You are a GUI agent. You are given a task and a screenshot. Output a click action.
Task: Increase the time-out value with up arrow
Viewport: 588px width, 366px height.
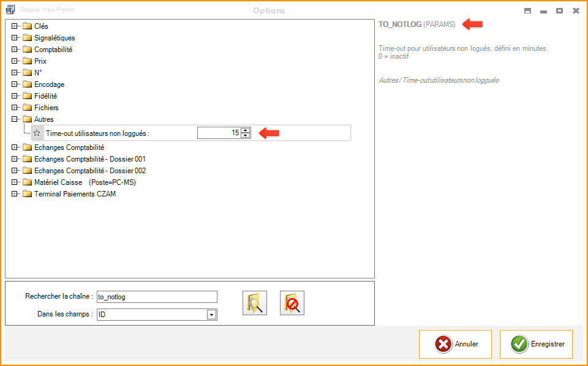[x=246, y=130]
